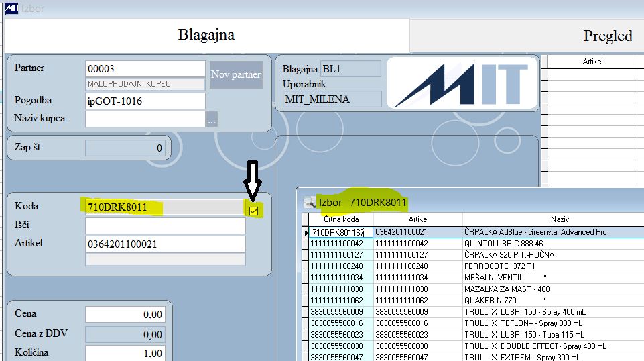Viewport: 644px width, 361px height.
Task: Click the large MIT logo
Action: pos(462,83)
